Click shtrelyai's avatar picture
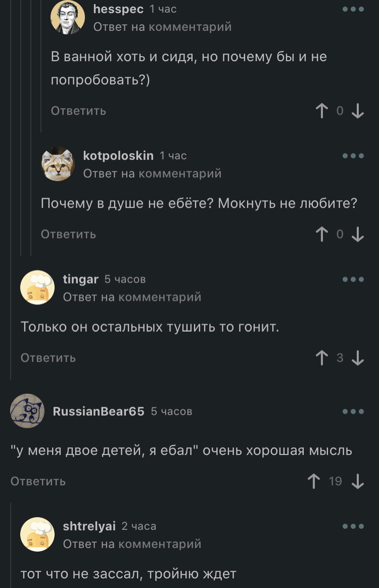Viewport: 379px width, 588px height. click(37, 534)
